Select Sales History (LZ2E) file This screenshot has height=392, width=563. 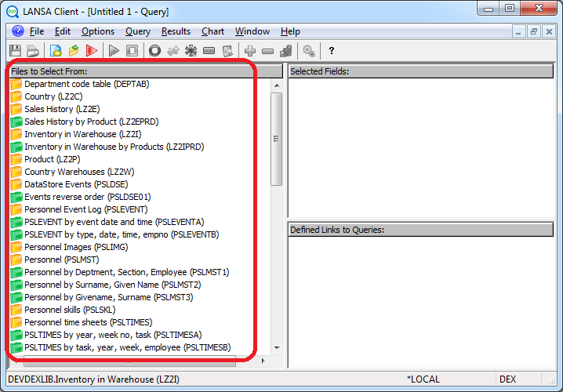tap(62, 109)
